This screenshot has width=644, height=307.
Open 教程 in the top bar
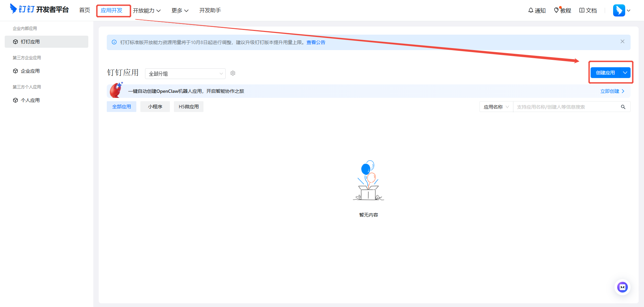(x=563, y=10)
